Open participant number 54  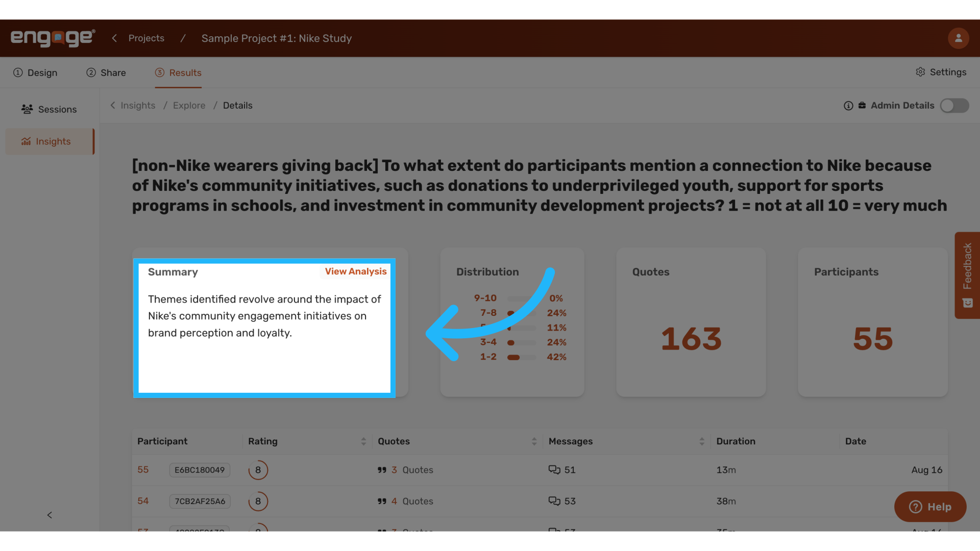143,501
